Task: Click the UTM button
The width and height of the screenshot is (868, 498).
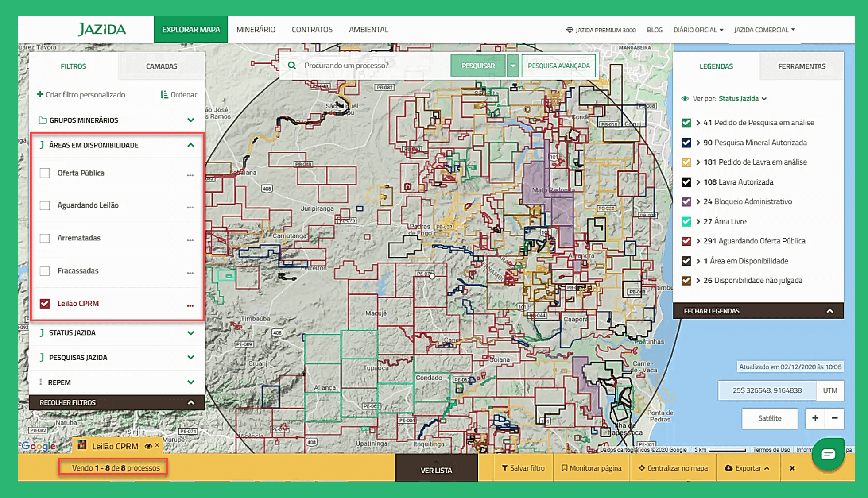Action: coord(830,390)
